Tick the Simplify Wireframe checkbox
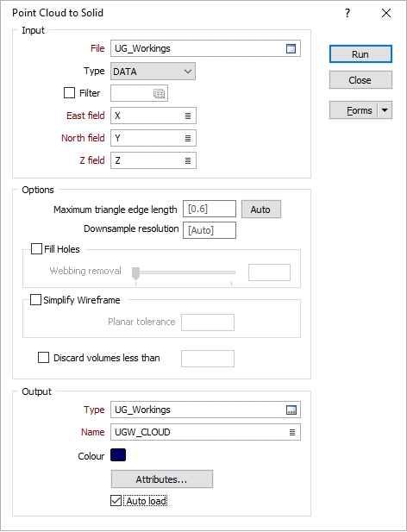Image resolution: width=407 pixels, height=532 pixels. click(x=35, y=299)
